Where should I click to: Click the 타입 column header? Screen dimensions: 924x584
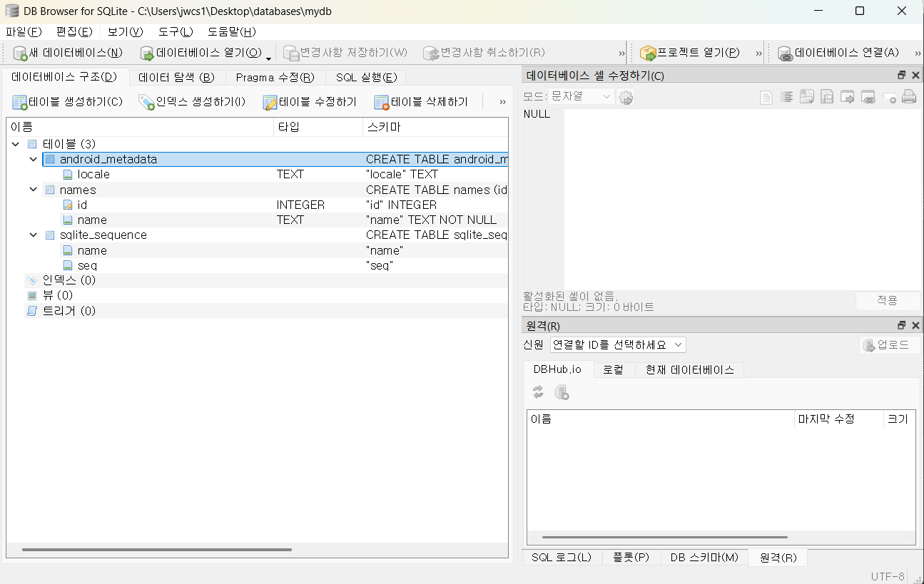click(x=318, y=127)
